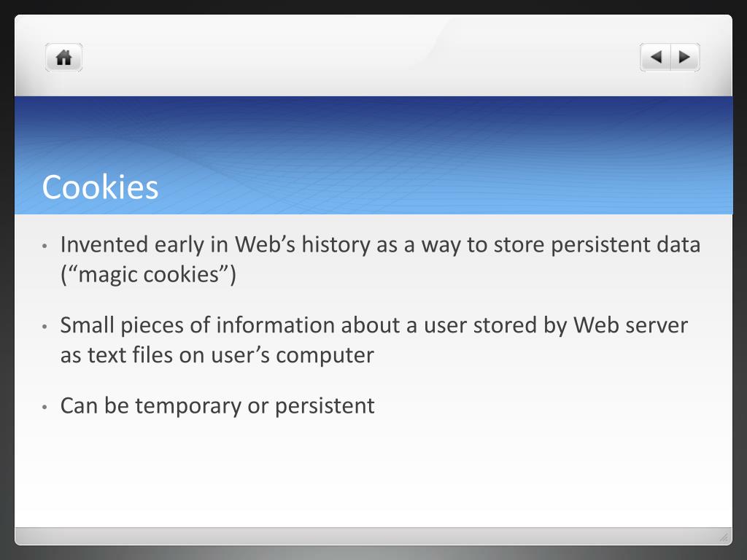
Task: Go to the home slide via house icon
Action: (64, 58)
